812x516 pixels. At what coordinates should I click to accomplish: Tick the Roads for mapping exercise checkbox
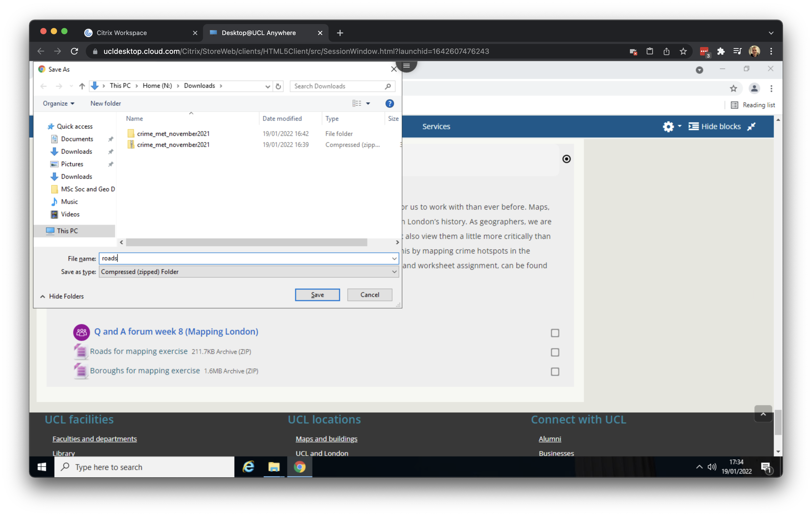tap(555, 352)
